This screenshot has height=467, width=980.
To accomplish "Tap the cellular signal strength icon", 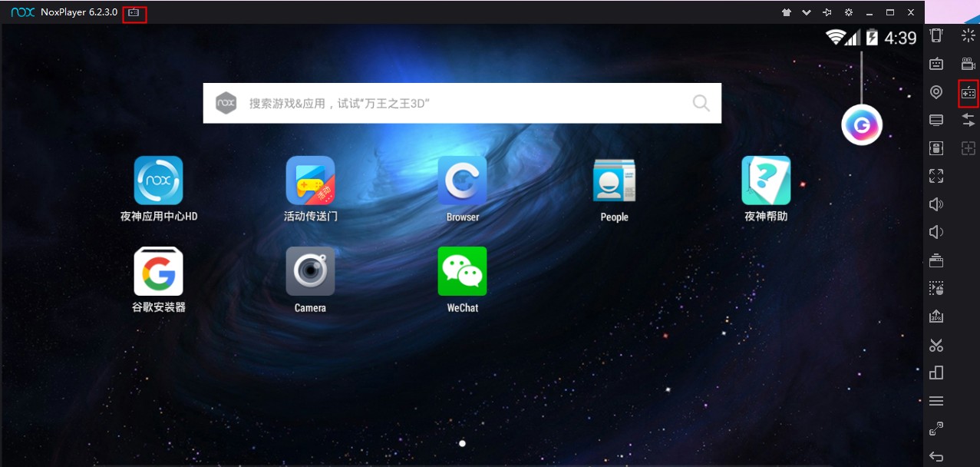I will pyautogui.click(x=853, y=38).
